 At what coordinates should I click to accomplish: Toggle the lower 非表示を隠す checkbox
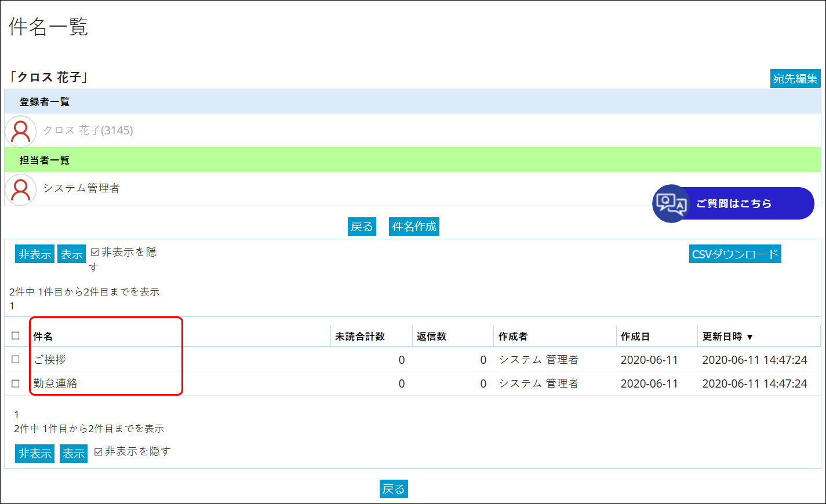(98, 452)
